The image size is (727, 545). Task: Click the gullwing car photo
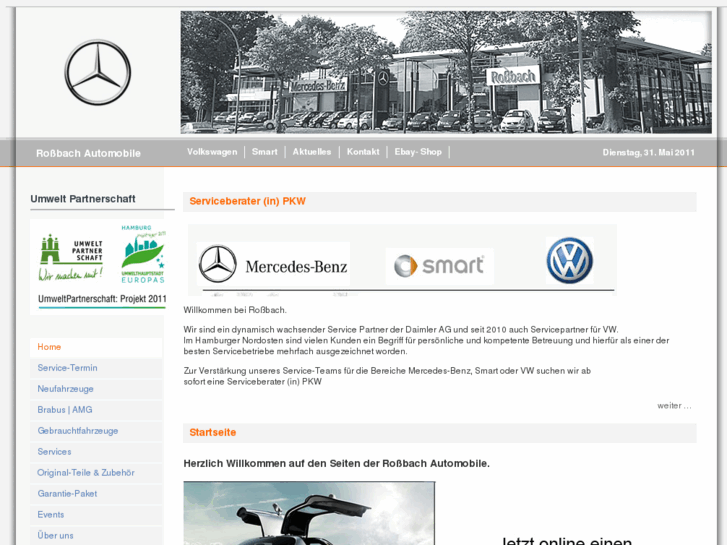pos(309,513)
